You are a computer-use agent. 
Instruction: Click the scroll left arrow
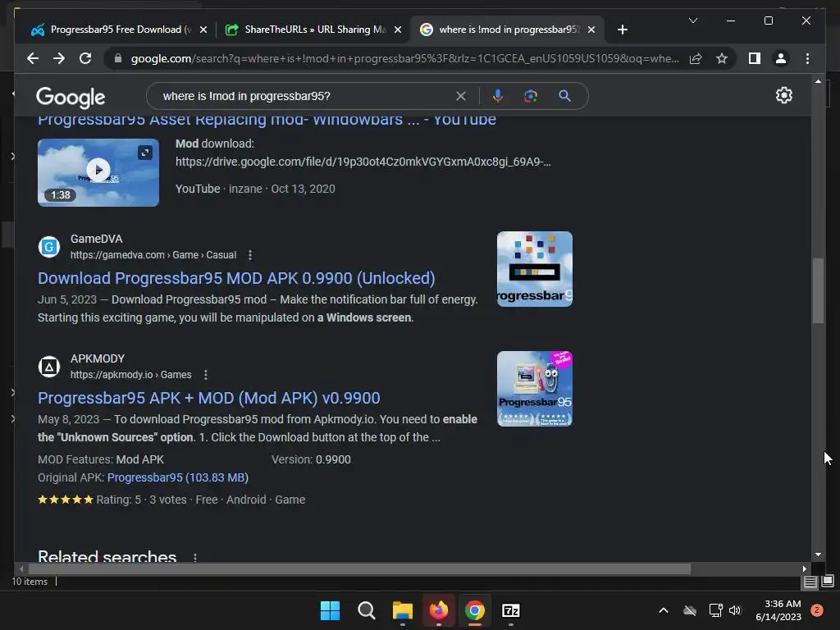pos(21,569)
